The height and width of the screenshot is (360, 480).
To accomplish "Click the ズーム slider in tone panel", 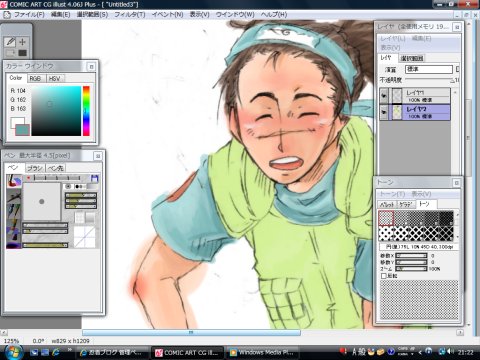I will click(411, 269).
